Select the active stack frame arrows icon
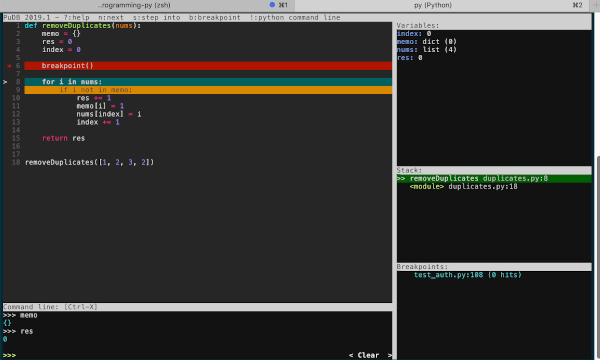 point(401,179)
